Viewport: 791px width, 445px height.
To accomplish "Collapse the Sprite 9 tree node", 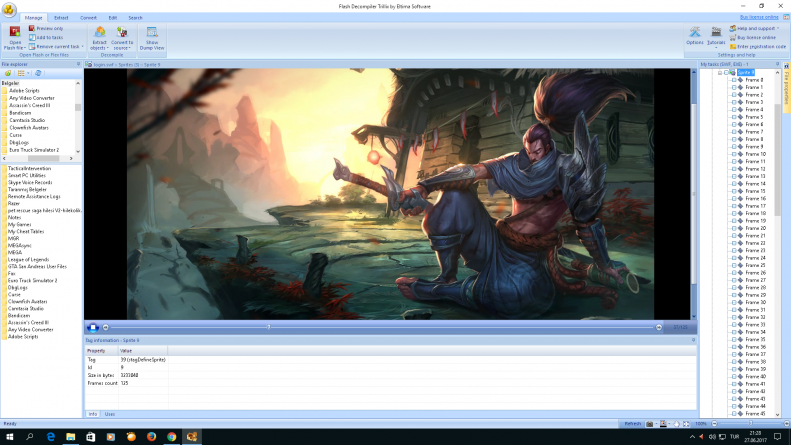I will pyautogui.click(x=720, y=73).
